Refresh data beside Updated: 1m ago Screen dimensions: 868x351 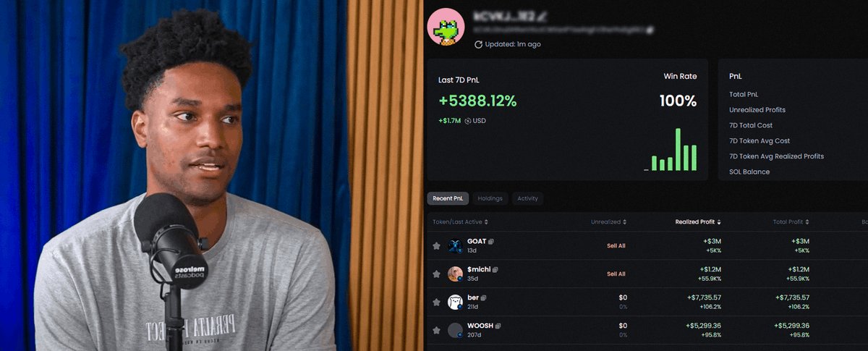point(478,44)
